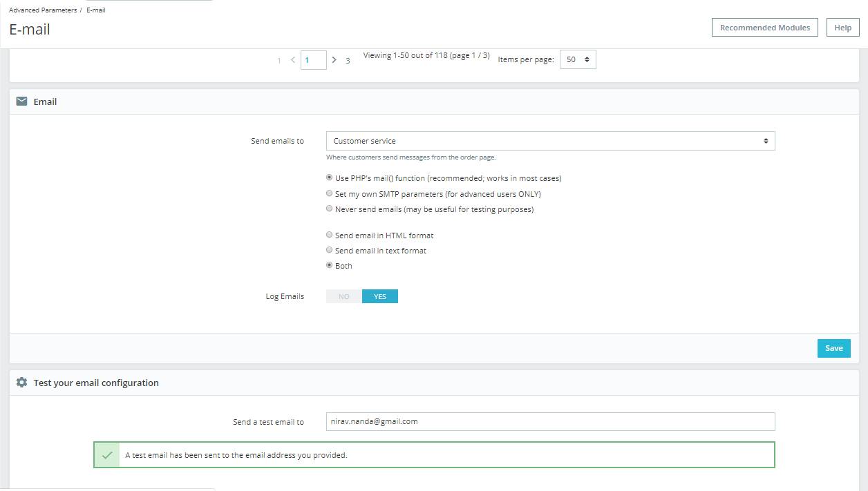Click the green checkmark icon in success alert
The height and width of the screenshot is (491, 868).
click(x=106, y=455)
